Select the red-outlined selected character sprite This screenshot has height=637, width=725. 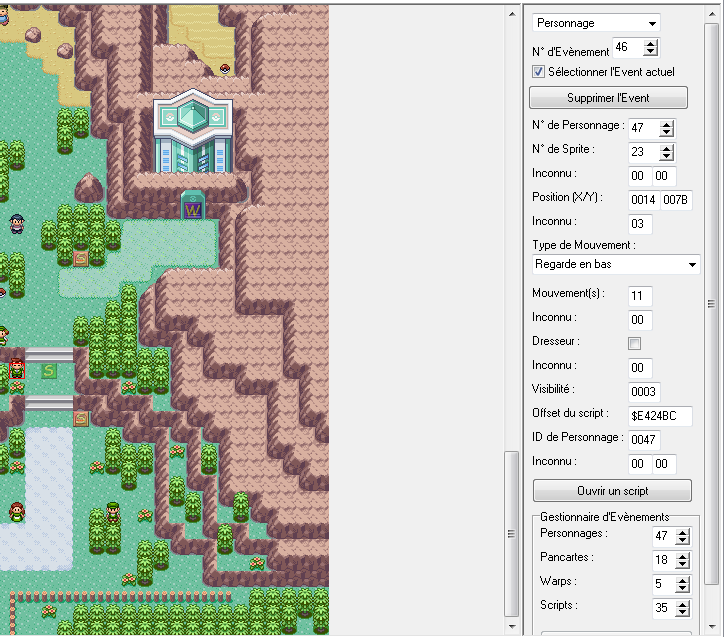(x=17, y=370)
